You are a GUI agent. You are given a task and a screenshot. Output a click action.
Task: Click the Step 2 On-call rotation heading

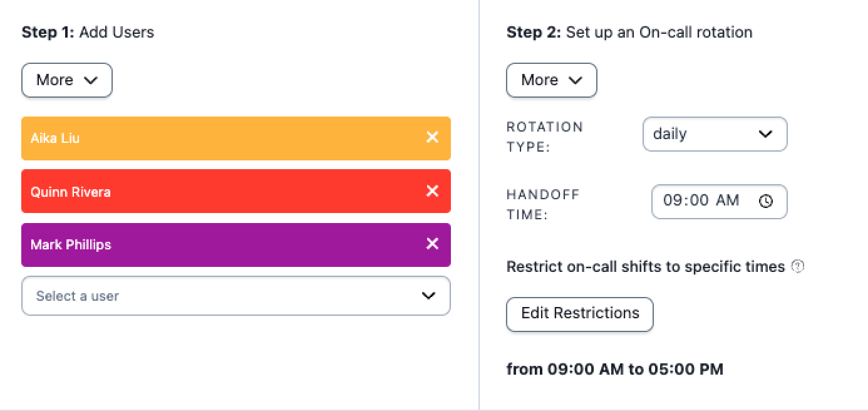[x=629, y=33]
